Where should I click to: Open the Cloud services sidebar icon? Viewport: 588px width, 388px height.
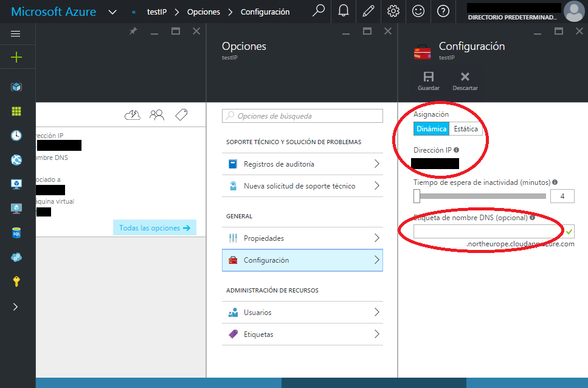(16, 257)
